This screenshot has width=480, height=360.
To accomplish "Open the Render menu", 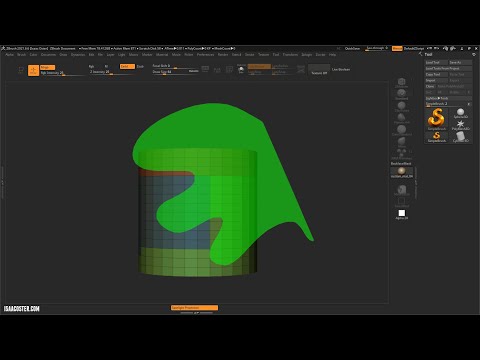I will pyautogui.click(x=223, y=54).
